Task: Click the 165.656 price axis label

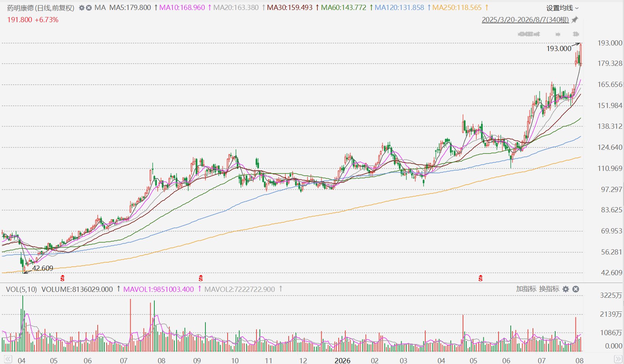Action: (610, 84)
